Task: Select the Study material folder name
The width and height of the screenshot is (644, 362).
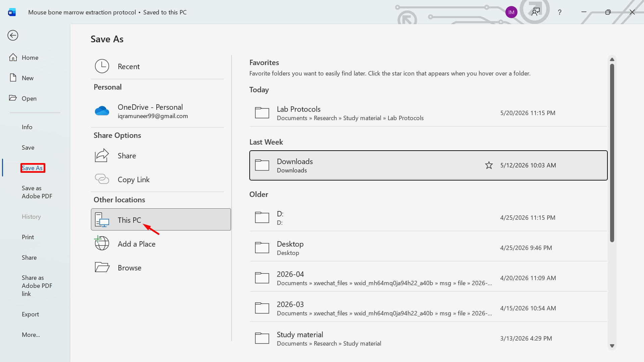Action: tap(300, 334)
